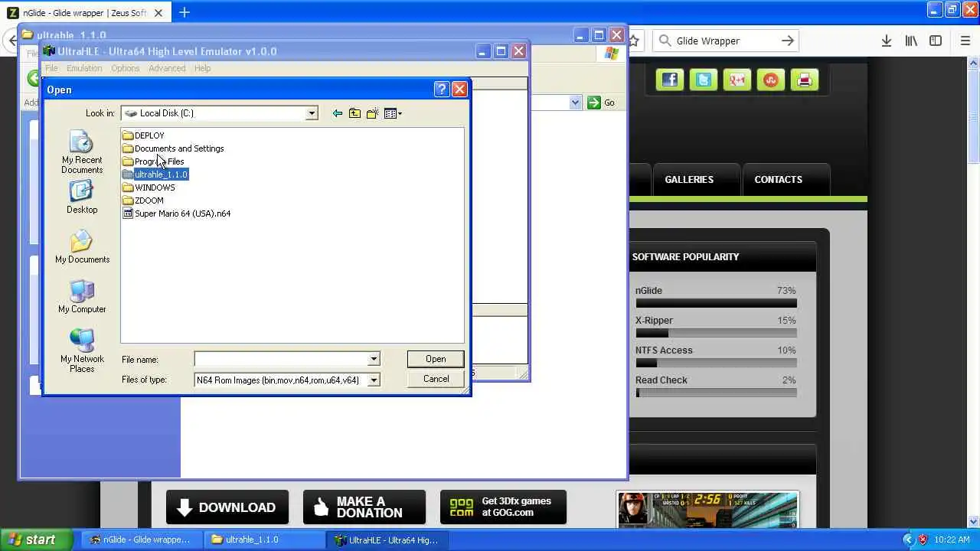Click nGlide popularity bar
The image size is (980, 551).
[x=716, y=304]
